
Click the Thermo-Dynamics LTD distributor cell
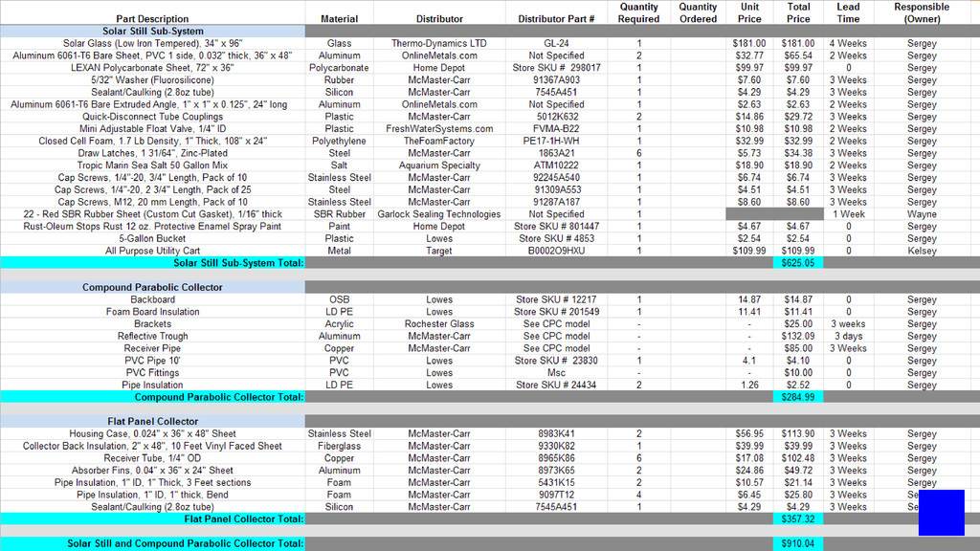point(439,44)
